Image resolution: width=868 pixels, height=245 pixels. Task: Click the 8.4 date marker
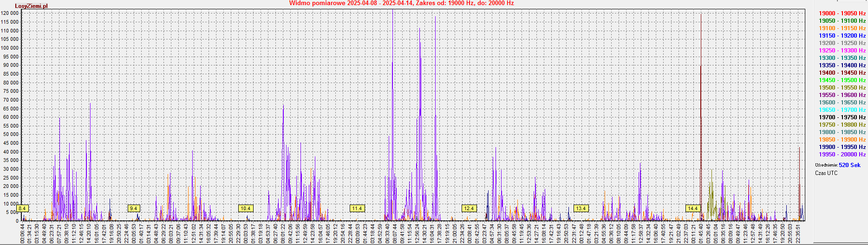(22, 208)
